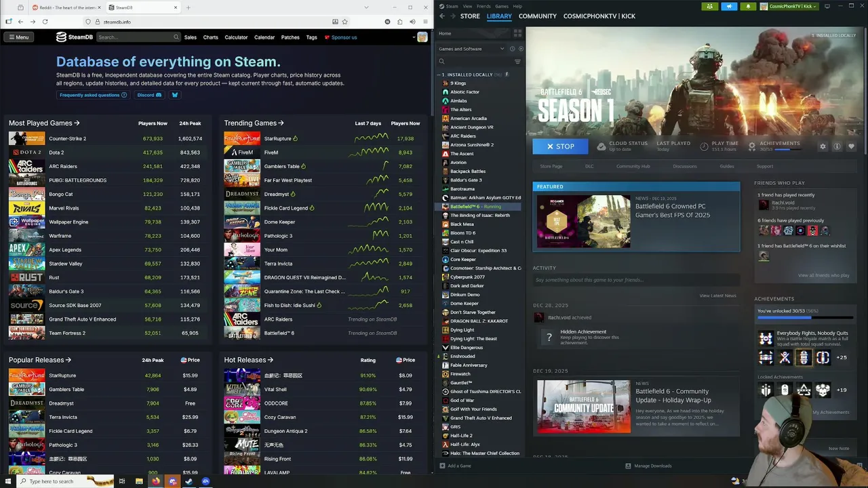Viewport: 868px width, 488px height.
Task: Add Battlefield 6 to favorites heart
Action: pyautogui.click(x=851, y=146)
